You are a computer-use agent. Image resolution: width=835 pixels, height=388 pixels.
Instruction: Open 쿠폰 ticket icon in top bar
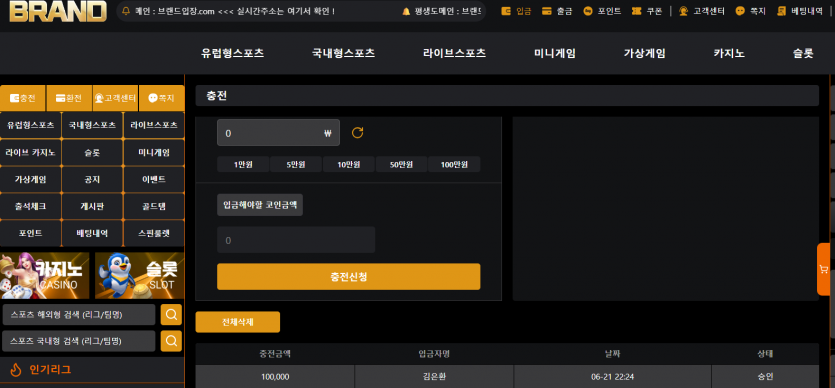click(x=636, y=11)
